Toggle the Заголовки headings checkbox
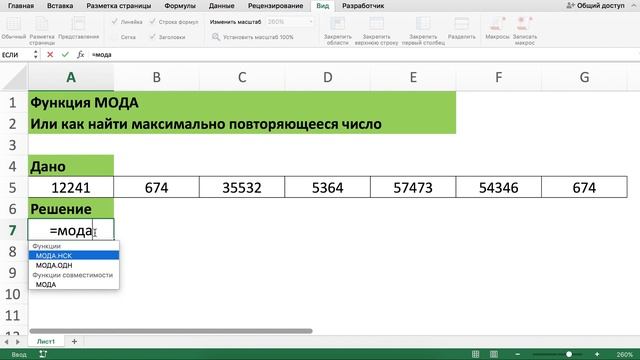640x360 pixels. [153, 37]
